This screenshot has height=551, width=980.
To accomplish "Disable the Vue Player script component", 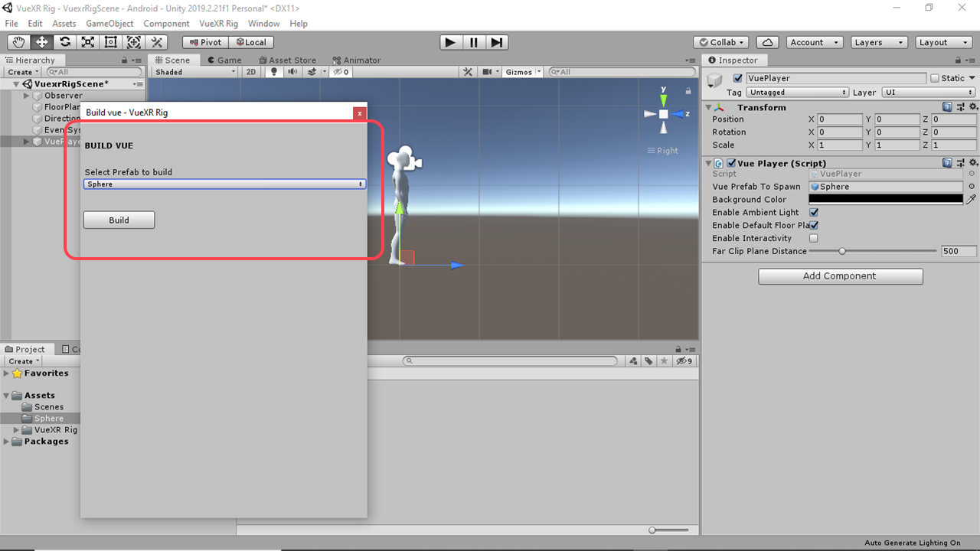I will point(731,163).
